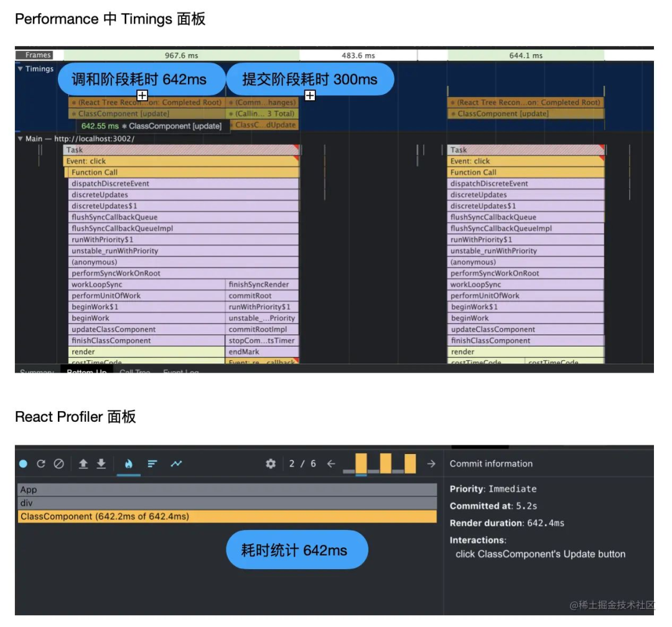Select the first yellow commit bar
Screen dimensions: 672x627
coord(361,463)
